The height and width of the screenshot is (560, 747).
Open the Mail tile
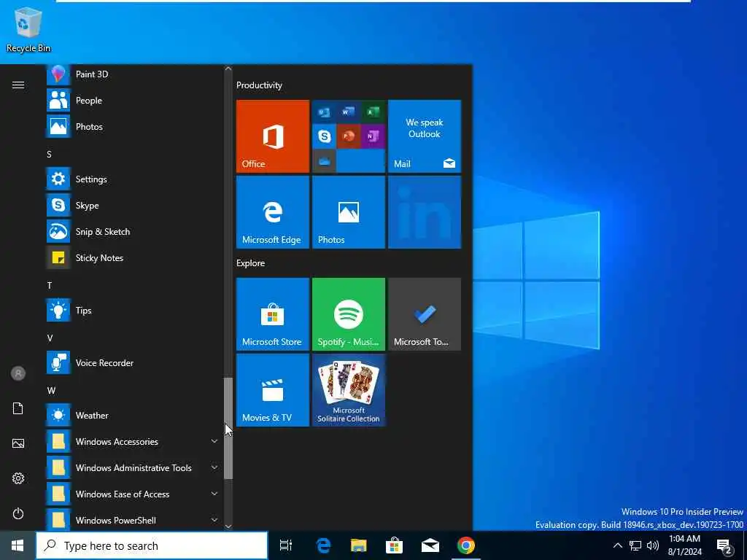[425, 136]
